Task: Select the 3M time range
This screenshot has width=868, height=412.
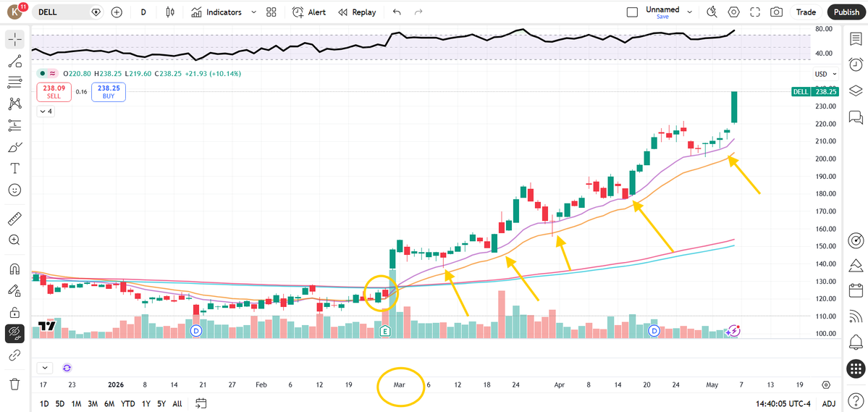Action: point(93,404)
